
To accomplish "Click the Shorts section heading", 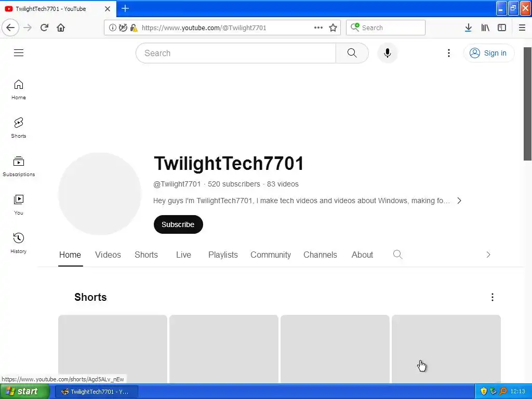I will tap(90, 297).
